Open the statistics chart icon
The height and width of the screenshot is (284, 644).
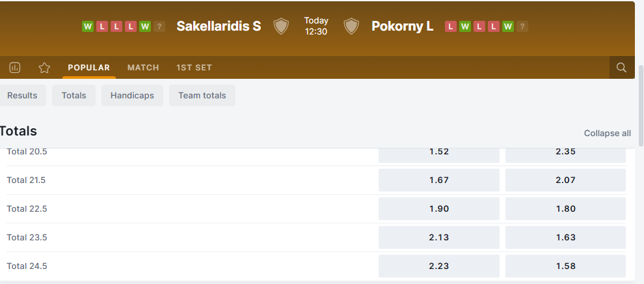[x=15, y=68]
